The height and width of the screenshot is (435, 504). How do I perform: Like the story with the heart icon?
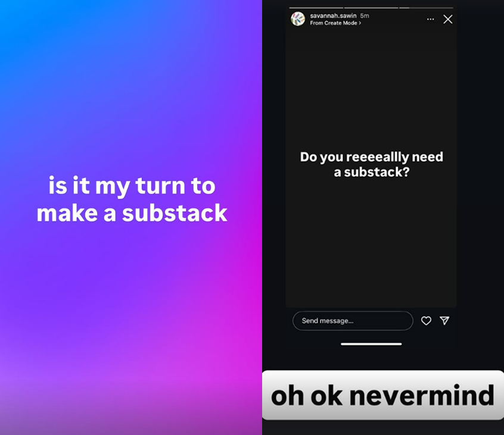[426, 321]
